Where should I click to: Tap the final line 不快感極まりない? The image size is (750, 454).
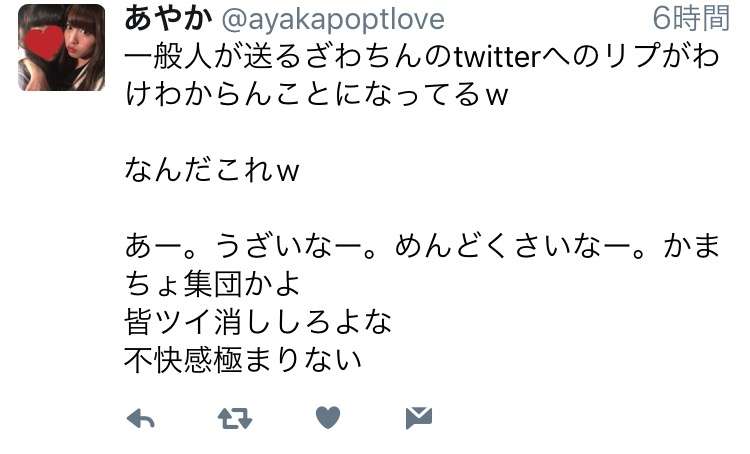tap(243, 360)
